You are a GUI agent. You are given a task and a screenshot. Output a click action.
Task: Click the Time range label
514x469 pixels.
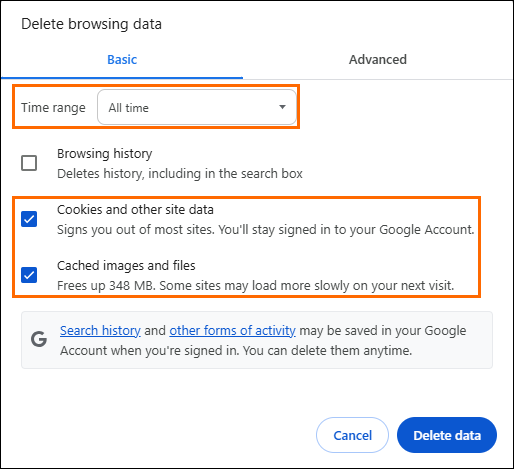[53, 107]
